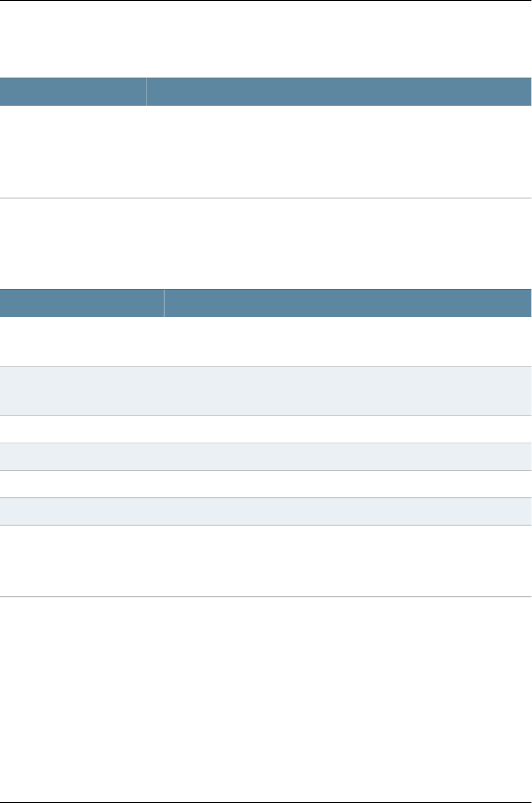Click the bottom border line of lower table
532x803 pixels.
(266, 597)
